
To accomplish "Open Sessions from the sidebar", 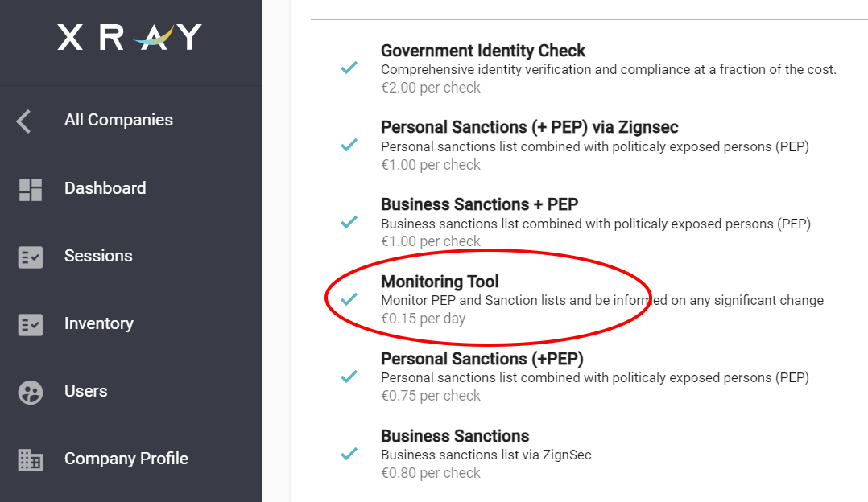I will click(98, 256).
